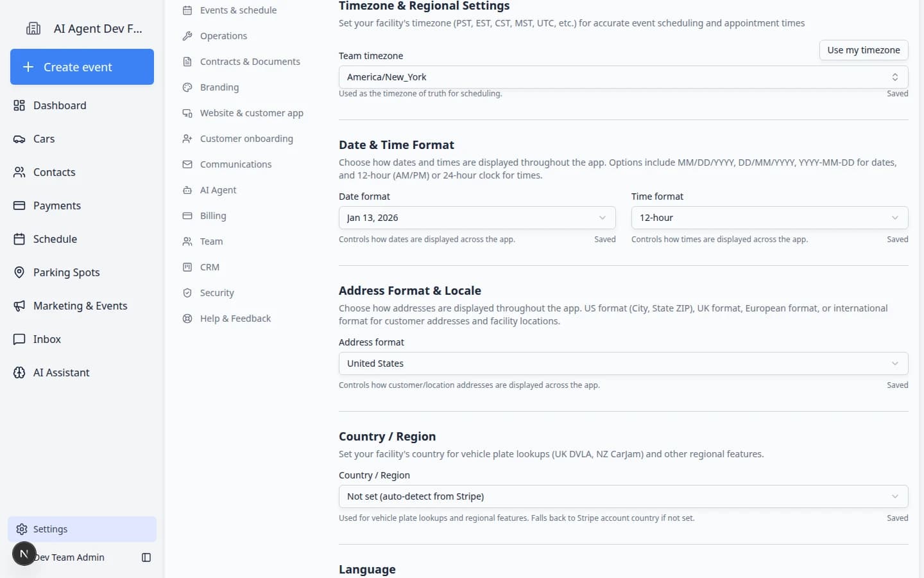Open Communications settings section

[x=235, y=164]
